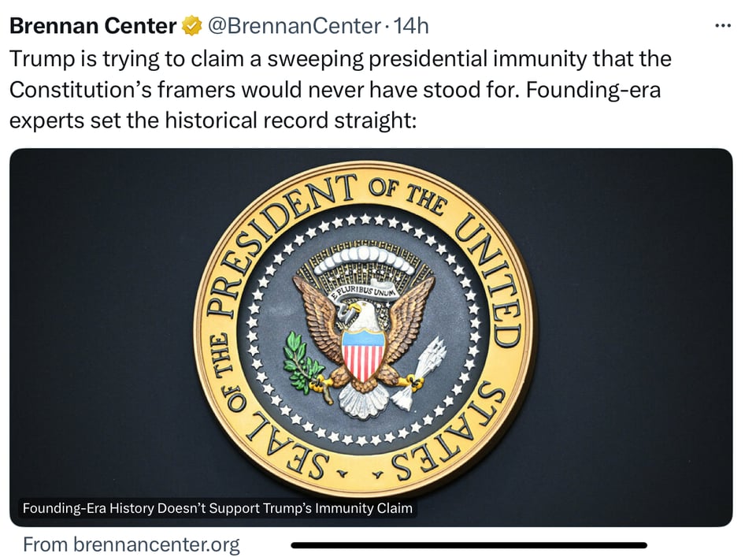Click the eagle's white head on the seal
This screenshot has width=756, height=557.
[x=352, y=317]
